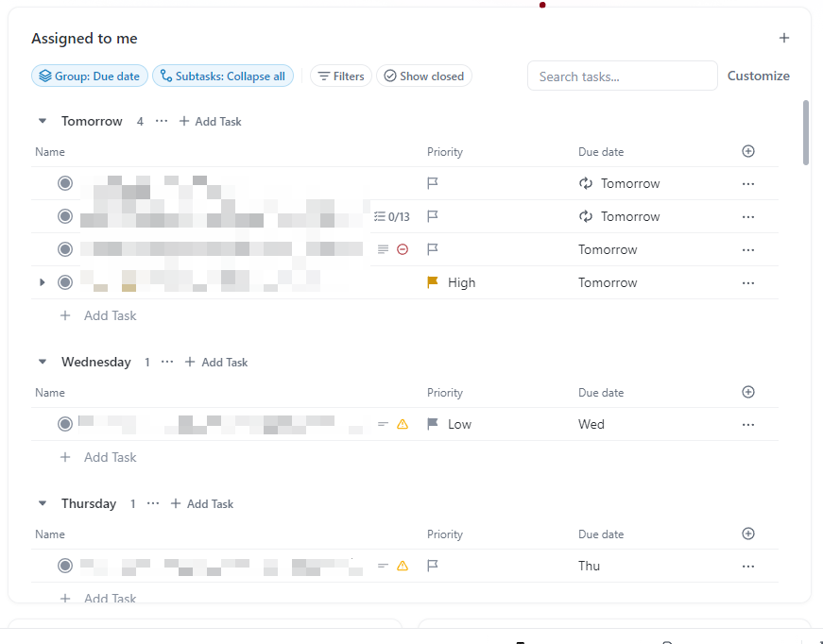Open the 0/13 checklist indicator

tap(391, 216)
